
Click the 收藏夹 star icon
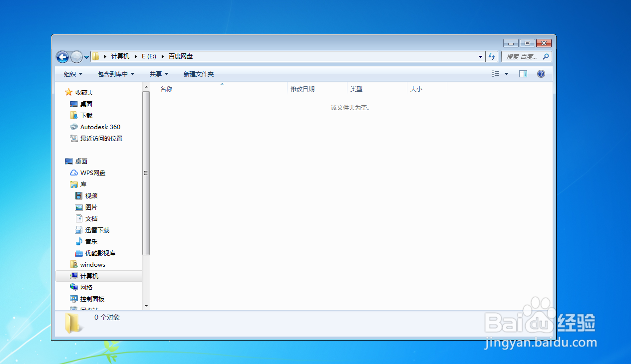[x=69, y=92]
